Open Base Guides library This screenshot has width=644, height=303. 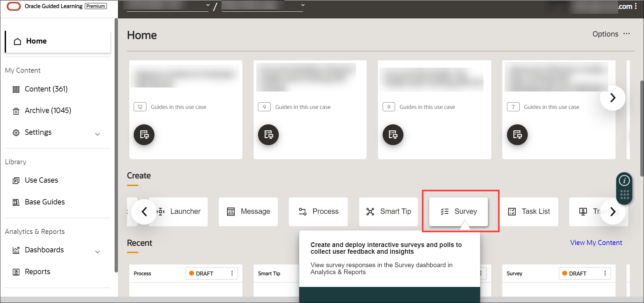pyautogui.click(x=45, y=202)
